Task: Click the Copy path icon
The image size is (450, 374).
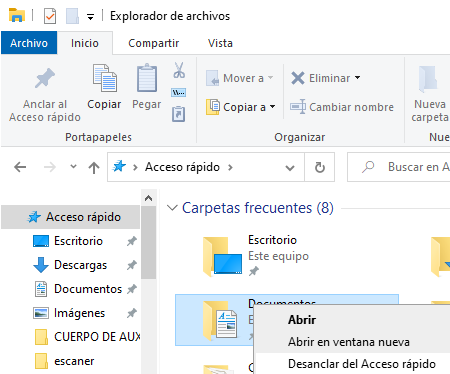Action: click(179, 92)
